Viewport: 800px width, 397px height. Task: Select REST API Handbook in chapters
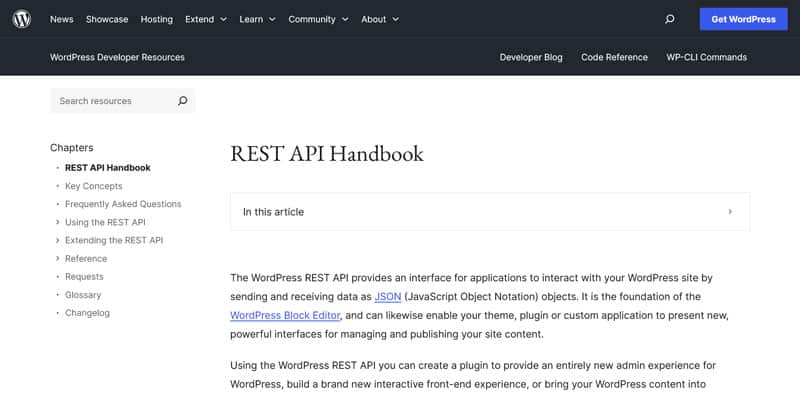pos(108,167)
